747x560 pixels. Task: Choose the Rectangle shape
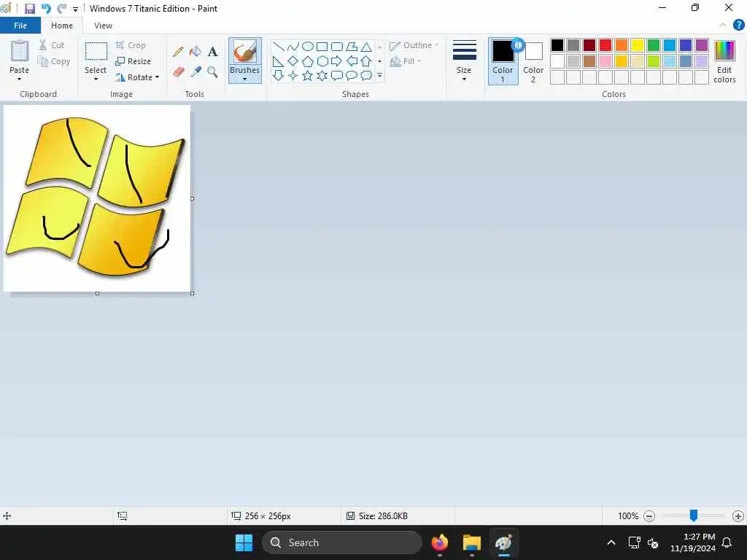click(x=322, y=47)
